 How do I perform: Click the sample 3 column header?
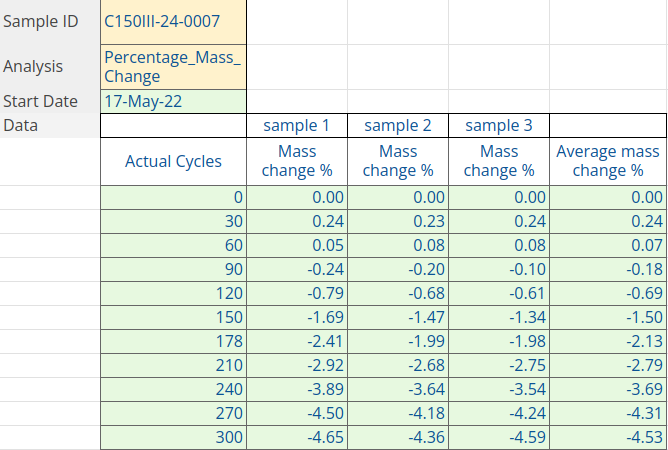coord(498,125)
